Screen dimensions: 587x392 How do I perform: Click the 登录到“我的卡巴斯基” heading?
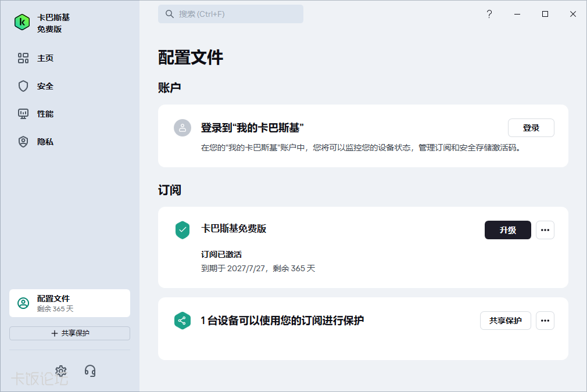[x=252, y=128]
